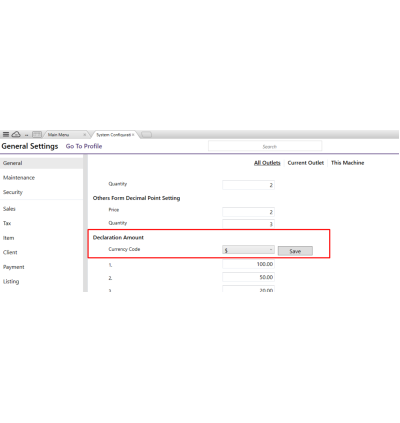Screen dimensions: 400x423
Task: Open the hamburger menu icon
Action: click(6, 134)
